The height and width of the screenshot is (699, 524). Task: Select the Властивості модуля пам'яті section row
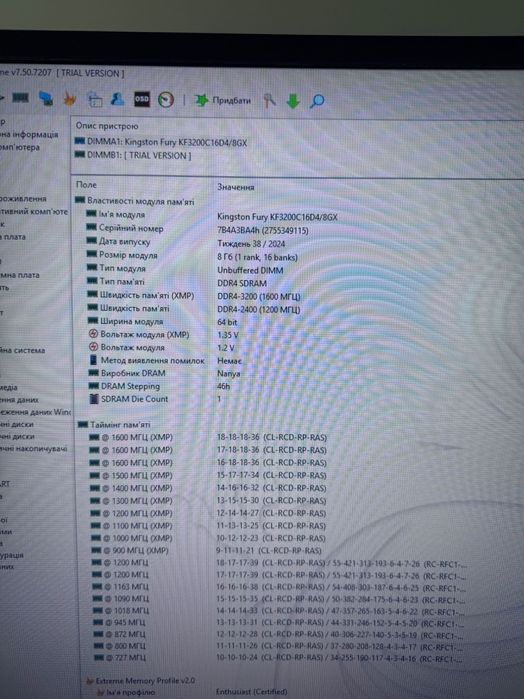point(135,201)
